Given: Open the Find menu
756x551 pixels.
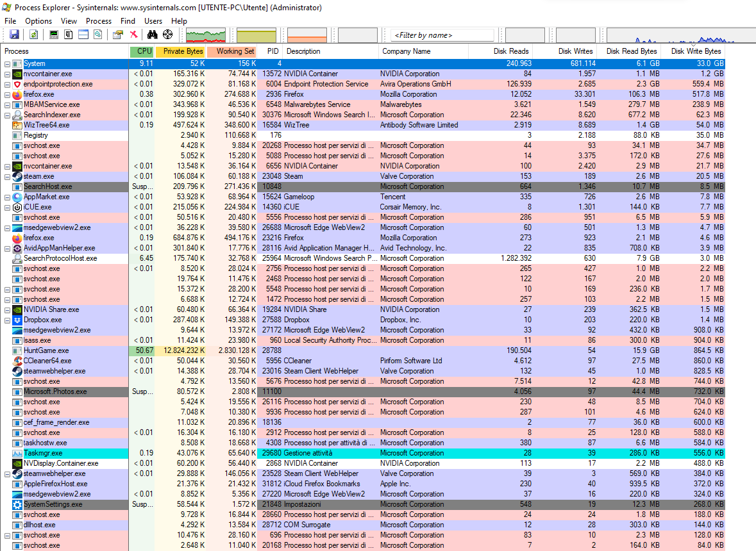Looking at the screenshot, I should click(128, 21).
